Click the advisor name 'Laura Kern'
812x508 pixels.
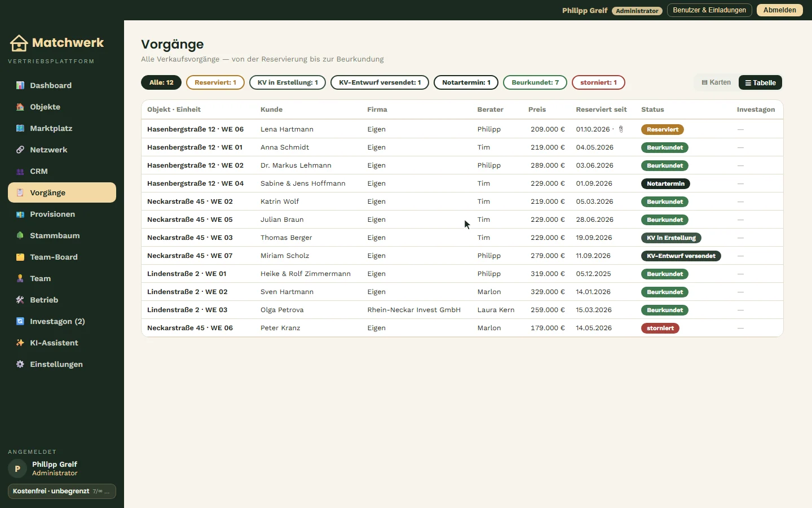tap(496, 310)
